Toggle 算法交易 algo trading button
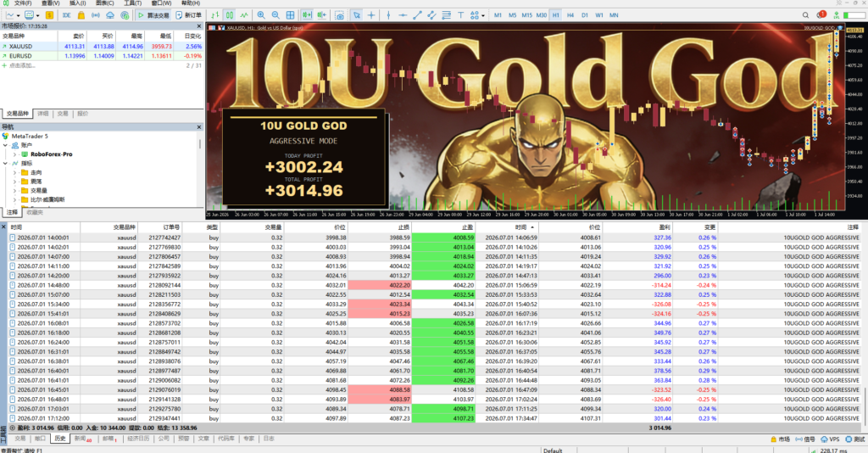This screenshot has height=453, width=868. click(x=153, y=15)
